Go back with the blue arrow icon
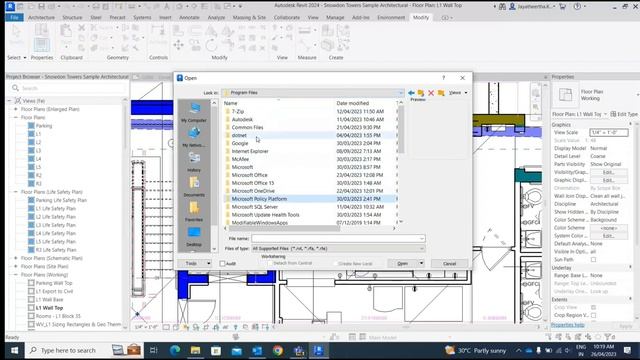Screen dimensions: 640x360 coord(411,93)
